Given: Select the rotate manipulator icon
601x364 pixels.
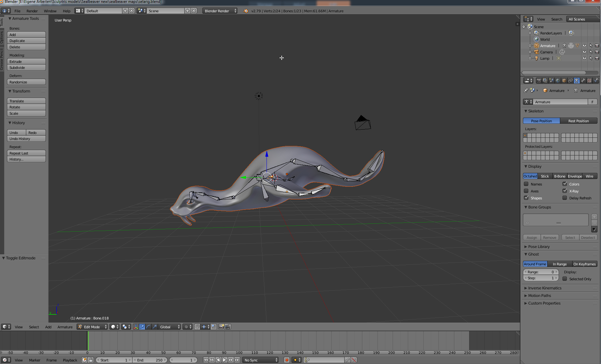Looking at the screenshot, I should pyautogui.click(x=148, y=327).
